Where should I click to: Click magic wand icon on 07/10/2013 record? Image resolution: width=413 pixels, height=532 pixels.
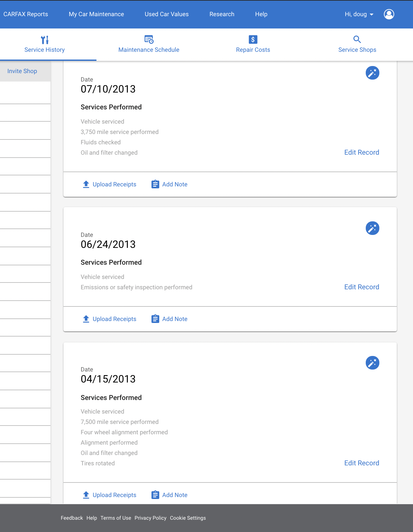pyautogui.click(x=372, y=73)
